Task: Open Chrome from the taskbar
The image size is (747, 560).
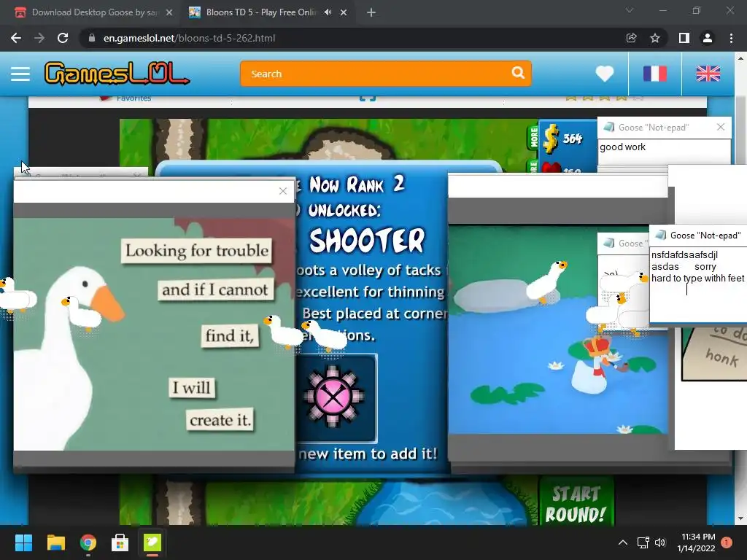Action: 88,542
